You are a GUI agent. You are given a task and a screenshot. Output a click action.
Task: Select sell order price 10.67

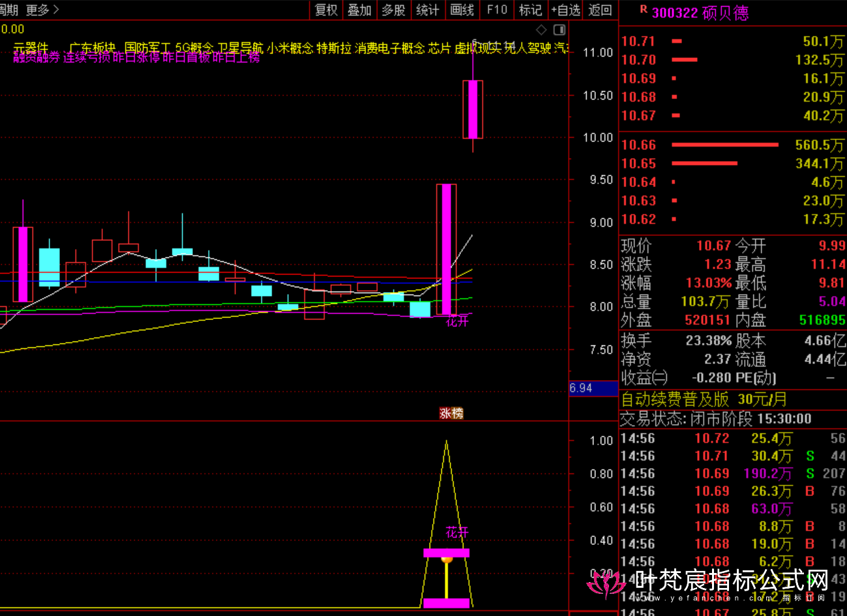pyautogui.click(x=638, y=115)
